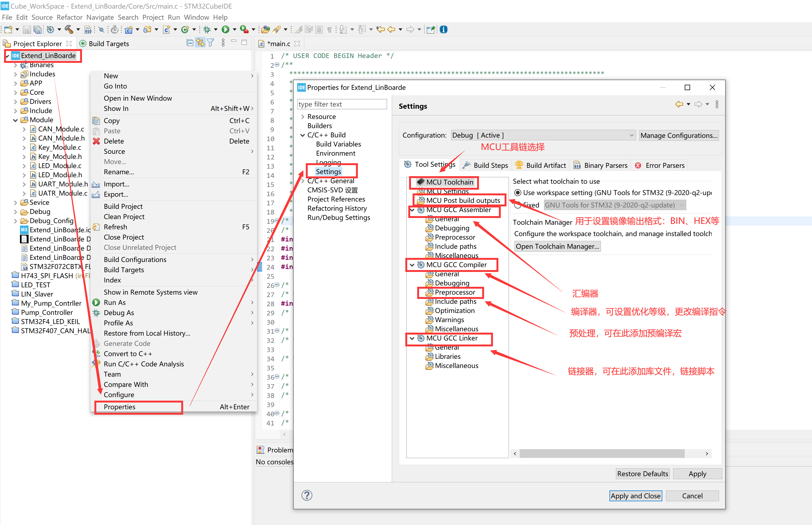
Task: Select the Use workspace setting radio button
Action: coord(519,193)
